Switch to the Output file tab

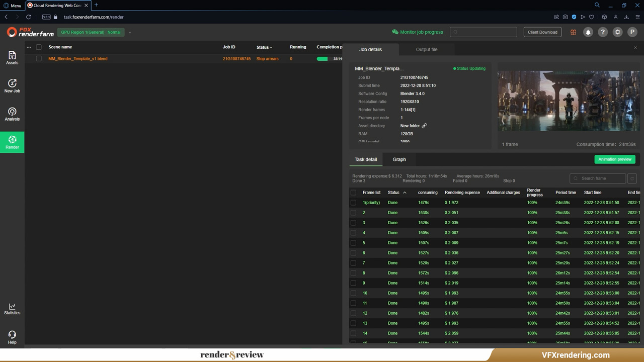tap(426, 49)
